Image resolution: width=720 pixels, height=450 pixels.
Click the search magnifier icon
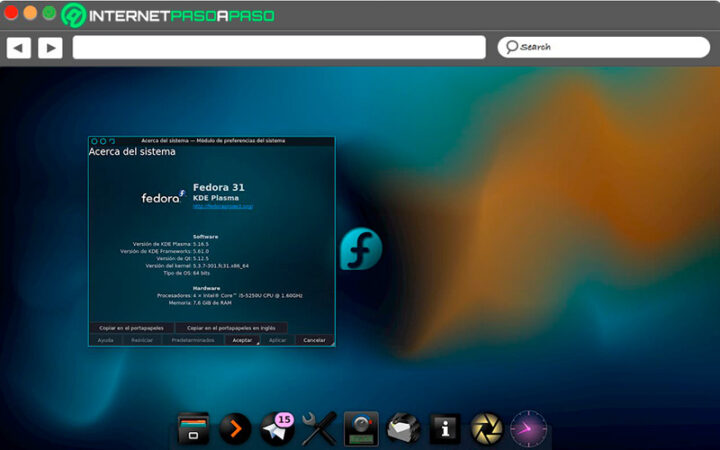tap(512, 47)
